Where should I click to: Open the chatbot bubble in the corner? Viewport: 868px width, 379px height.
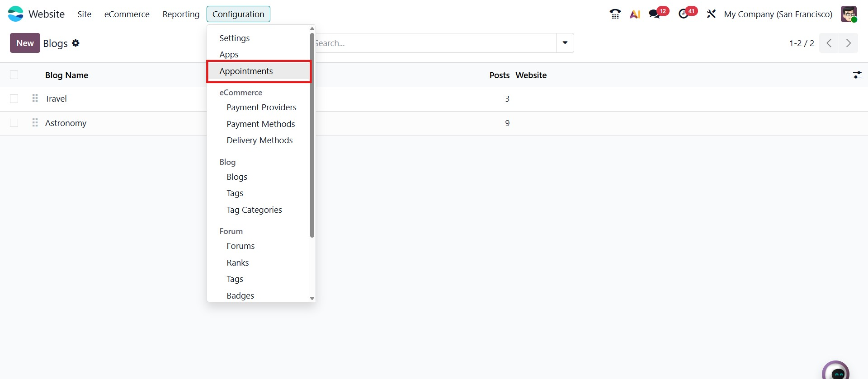[x=835, y=371]
